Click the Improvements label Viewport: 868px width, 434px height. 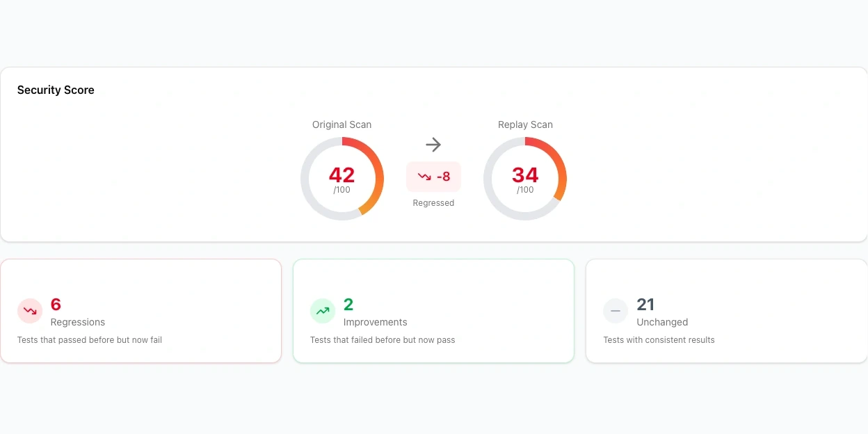coord(376,322)
